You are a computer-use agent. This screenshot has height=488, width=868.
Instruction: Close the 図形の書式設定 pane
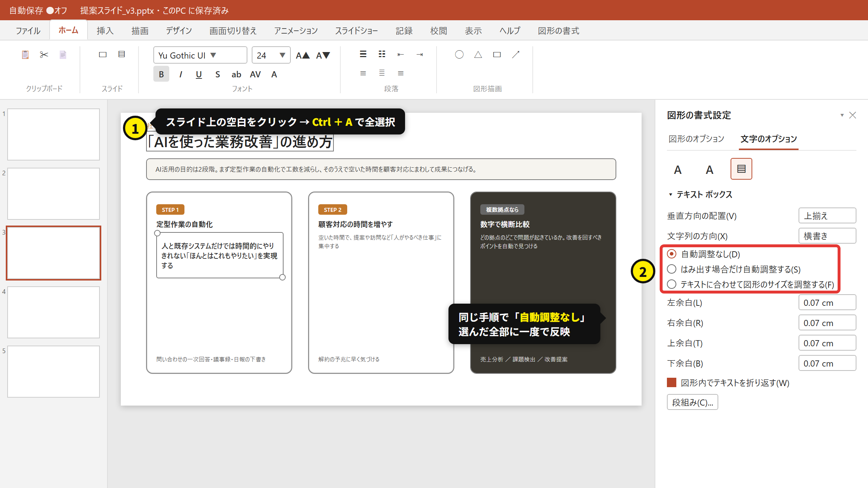point(852,115)
